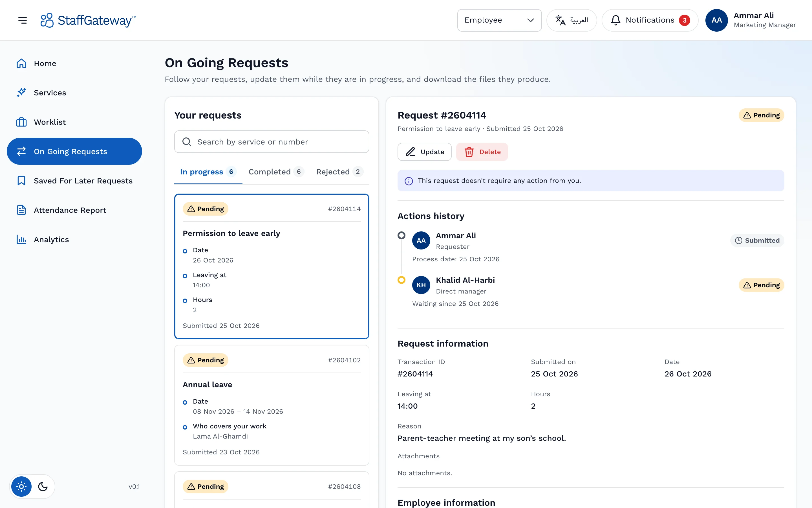Open Services in sidebar
Viewport: 812px width, 508px height.
click(x=74, y=93)
